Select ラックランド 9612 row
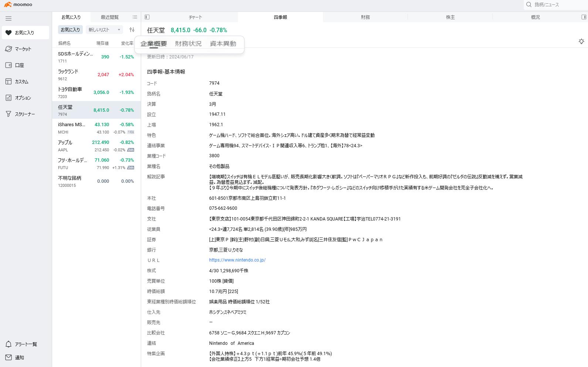Screen dimensions: 588x367 (96, 74)
